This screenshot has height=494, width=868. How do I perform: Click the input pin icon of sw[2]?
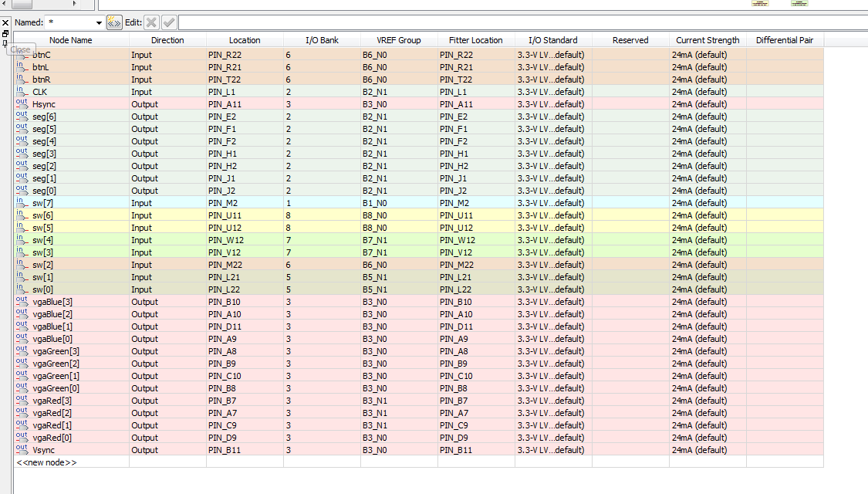(22, 264)
